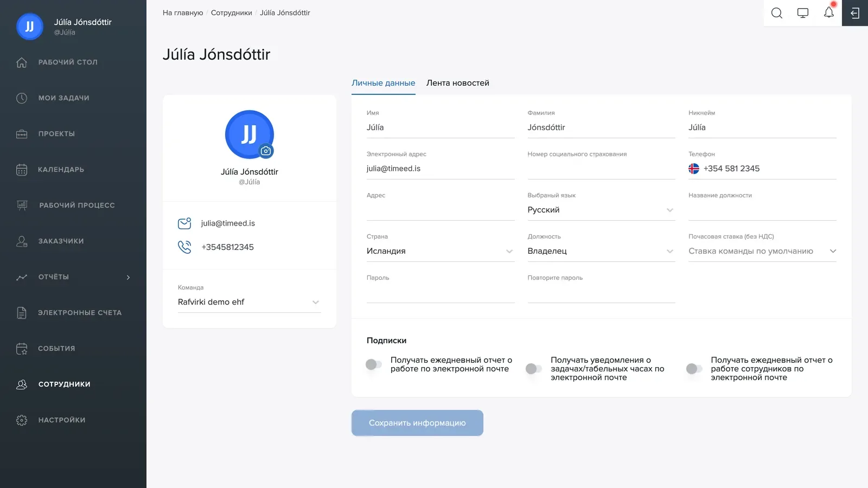Image resolution: width=868 pixels, height=488 pixels.
Task: Click the Название должности input field
Action: [762, 210]
